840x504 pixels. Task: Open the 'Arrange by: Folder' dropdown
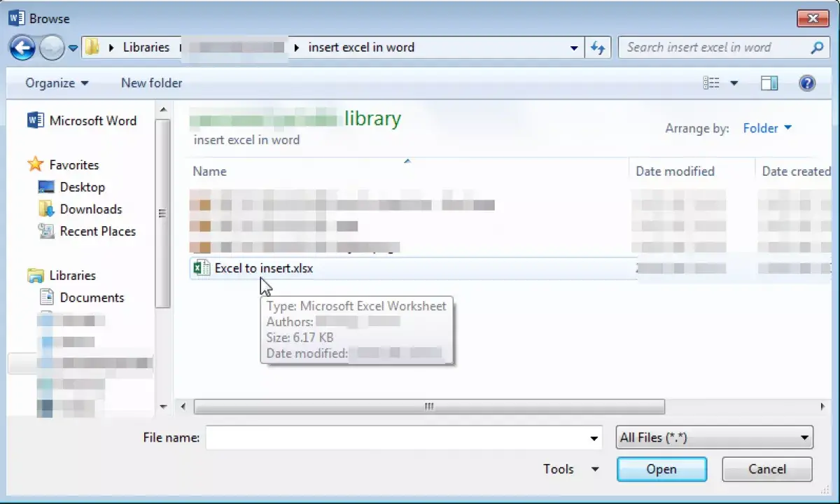767,128
